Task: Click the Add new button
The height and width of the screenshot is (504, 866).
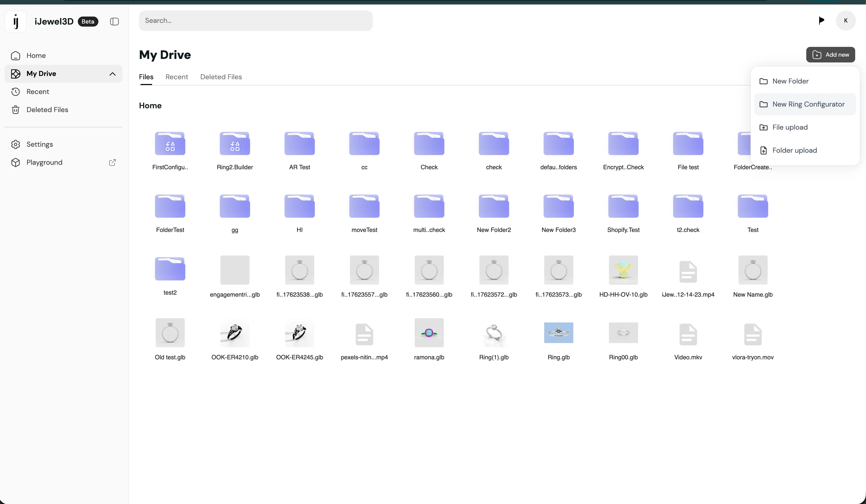Action: (830, 55)
